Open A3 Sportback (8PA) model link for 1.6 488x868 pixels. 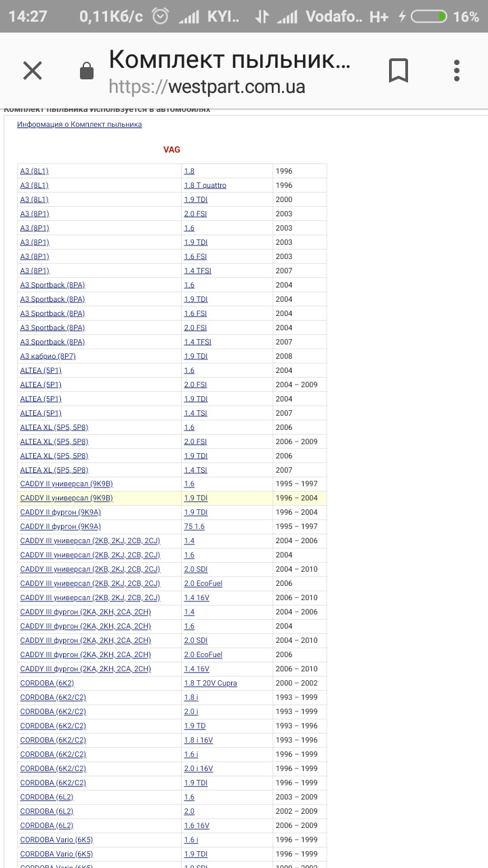tap(52, 285)
